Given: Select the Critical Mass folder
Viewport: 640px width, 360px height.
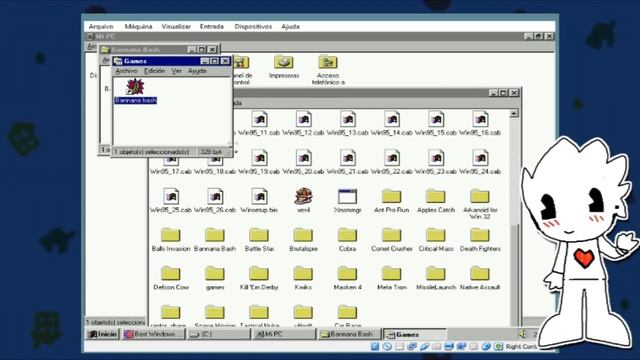Looking at the screenshot, I should (x=436, y=235).
